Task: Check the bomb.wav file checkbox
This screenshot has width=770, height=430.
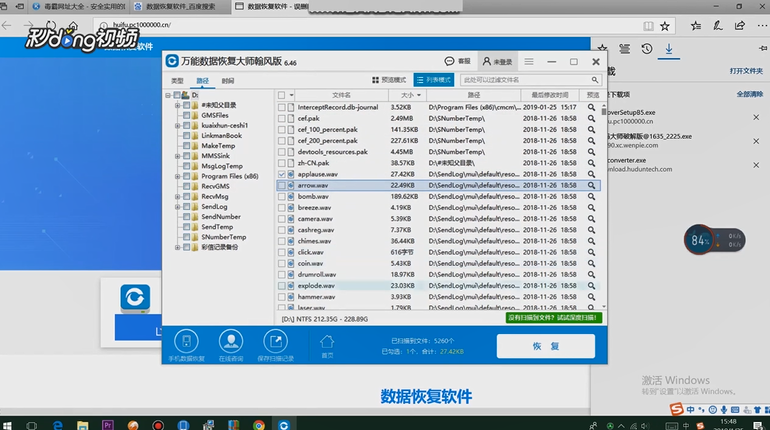Action: point(281,196)
